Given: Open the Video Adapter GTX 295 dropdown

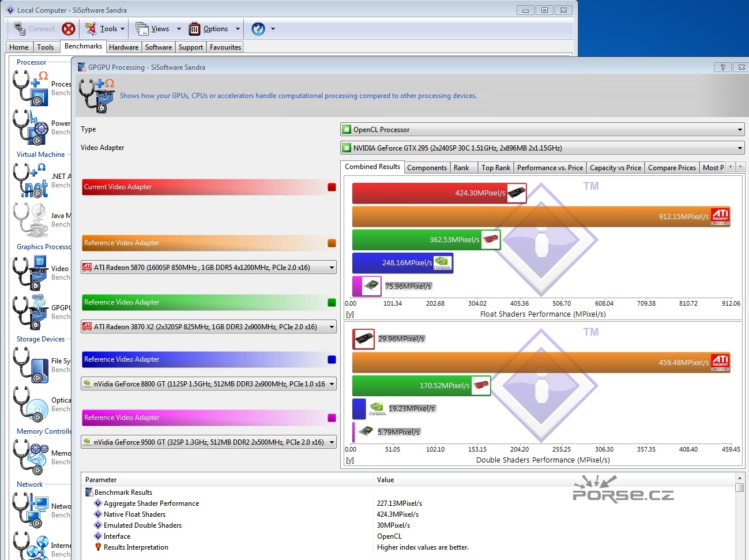Looking at the screenshot, I should tap(542, 148).
